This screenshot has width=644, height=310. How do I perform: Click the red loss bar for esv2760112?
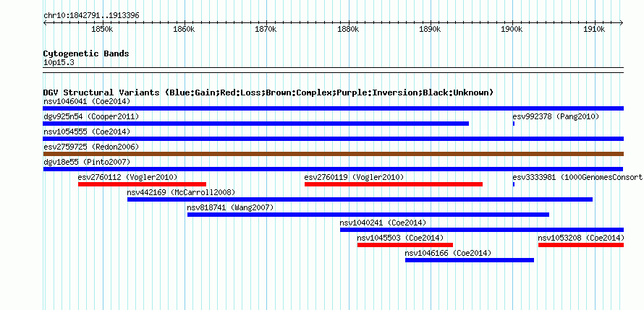(x=142, y=184)
